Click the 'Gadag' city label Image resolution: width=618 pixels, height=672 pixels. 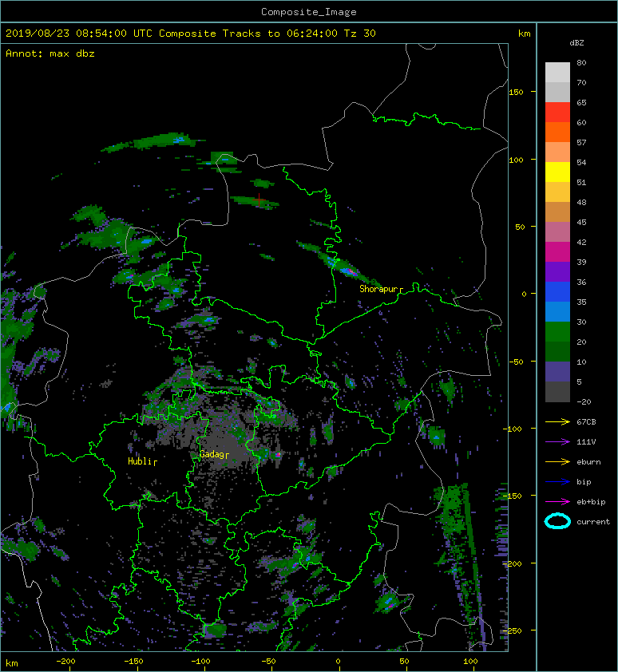click(x=212, y=454)
